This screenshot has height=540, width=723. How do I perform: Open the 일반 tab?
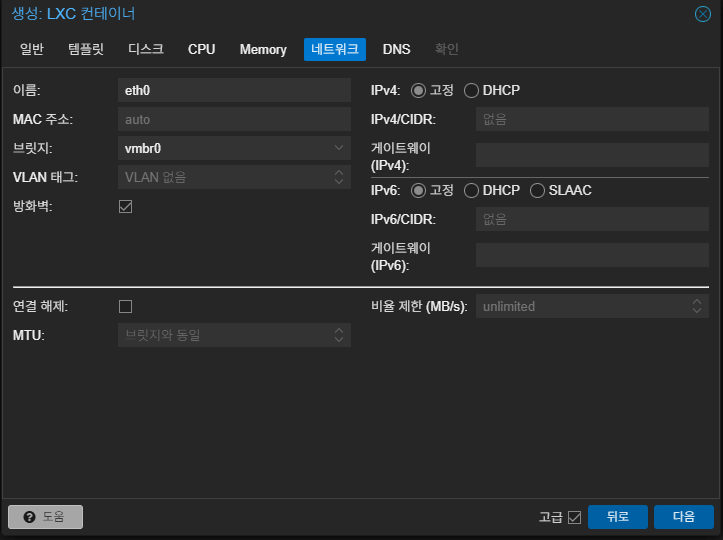tap(32, 49)
